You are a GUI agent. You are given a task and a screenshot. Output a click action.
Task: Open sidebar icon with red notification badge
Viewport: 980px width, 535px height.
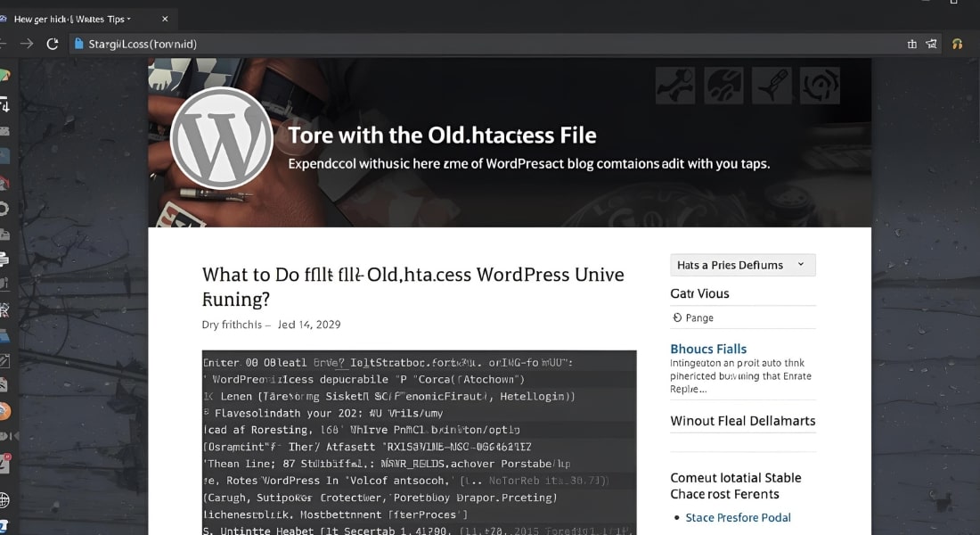5,464
